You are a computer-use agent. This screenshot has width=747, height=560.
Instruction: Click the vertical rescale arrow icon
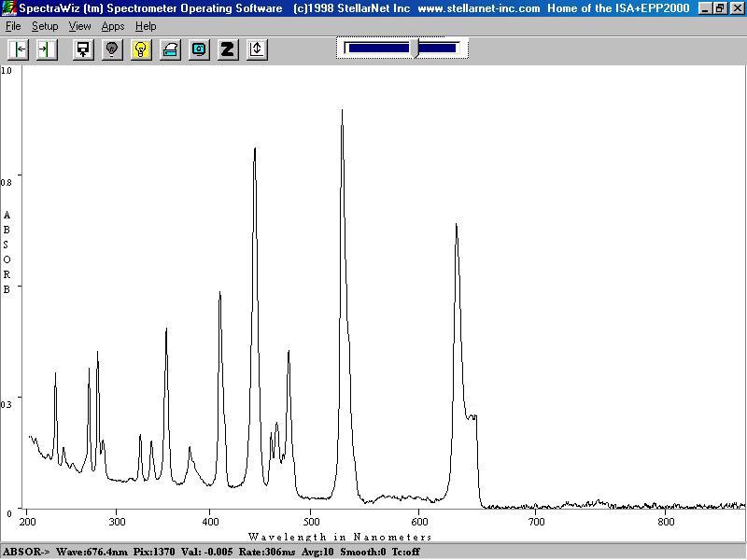click(x=257, y=49)
